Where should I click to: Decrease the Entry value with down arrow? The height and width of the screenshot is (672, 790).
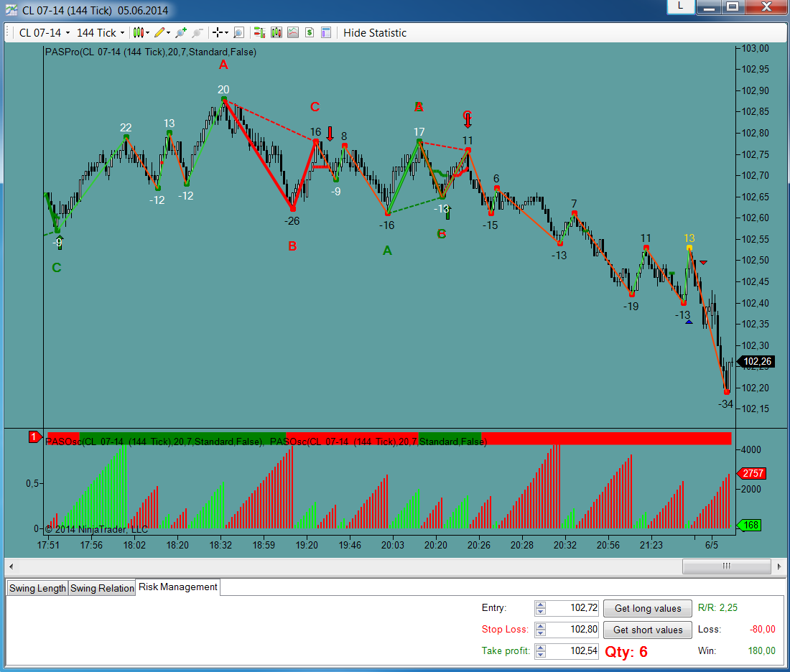541,612
